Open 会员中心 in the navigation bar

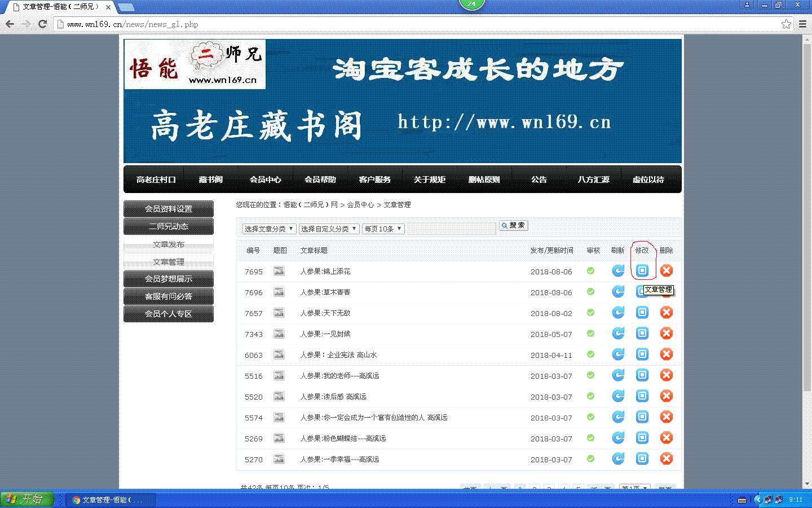coord(266,179)
